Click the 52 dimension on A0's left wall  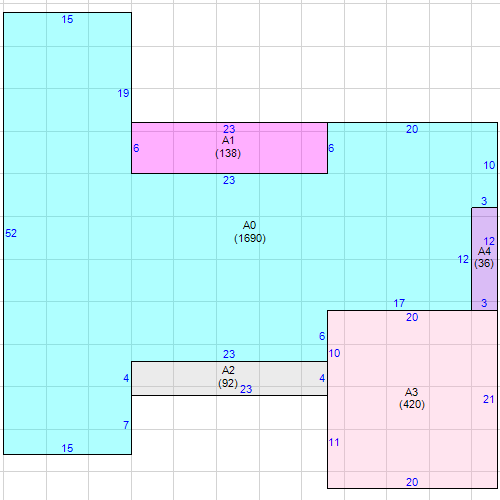[11, 233]
